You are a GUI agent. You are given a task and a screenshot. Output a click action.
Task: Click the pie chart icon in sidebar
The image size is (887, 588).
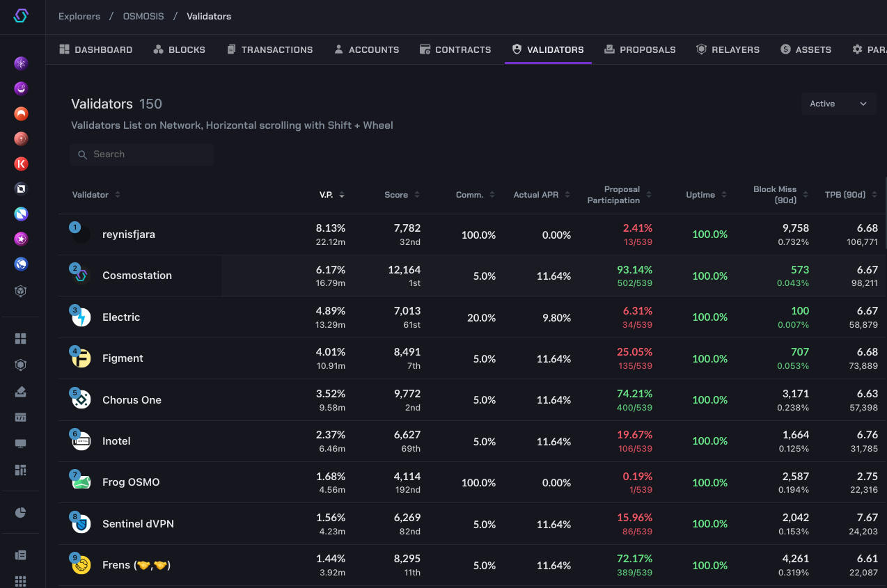pyautogui.click(x=21, y=513)
